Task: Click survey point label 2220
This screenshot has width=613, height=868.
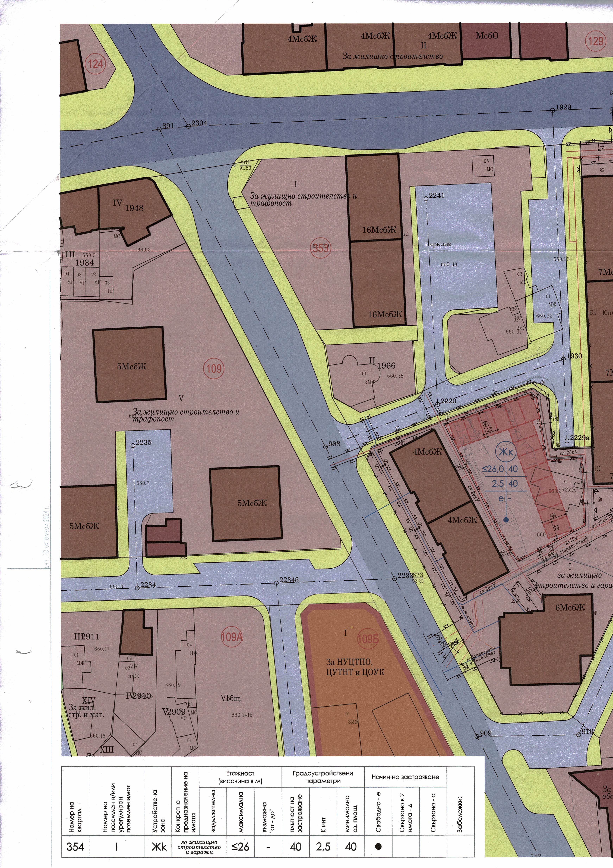Action: 448,401
